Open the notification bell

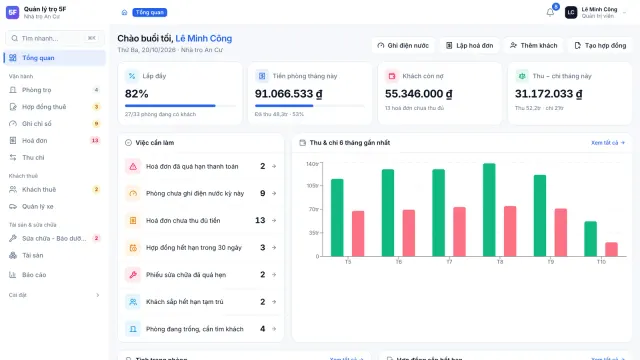[550, 12]
